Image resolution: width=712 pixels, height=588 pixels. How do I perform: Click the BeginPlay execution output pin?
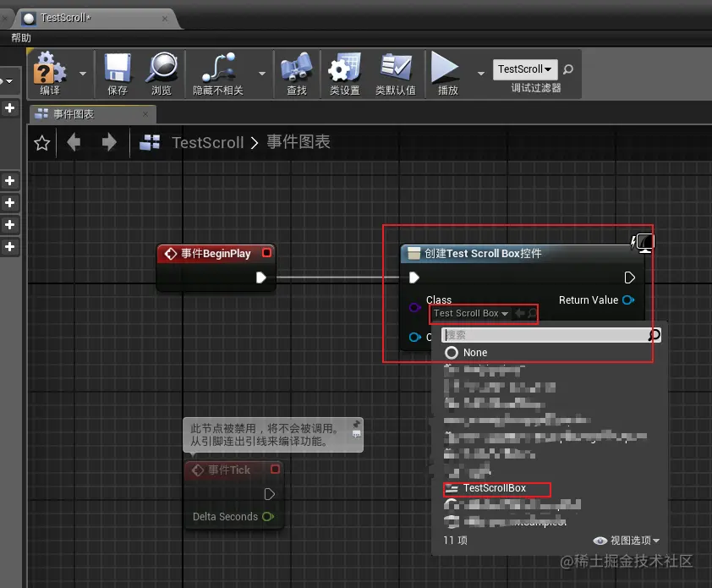(260, 278)
